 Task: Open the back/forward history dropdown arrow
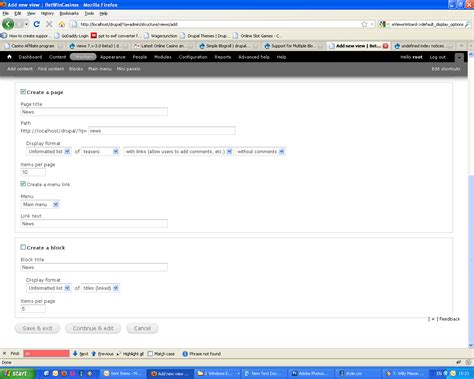pos(26,24)
